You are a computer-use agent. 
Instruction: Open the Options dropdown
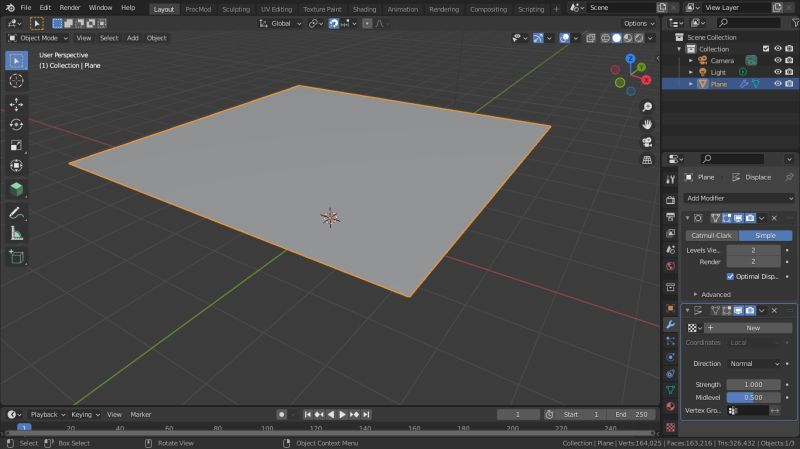click(639, 23)
